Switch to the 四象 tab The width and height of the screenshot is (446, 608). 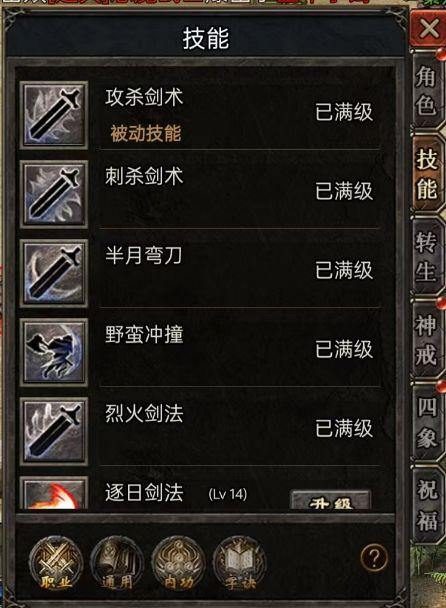pos(426,422)
